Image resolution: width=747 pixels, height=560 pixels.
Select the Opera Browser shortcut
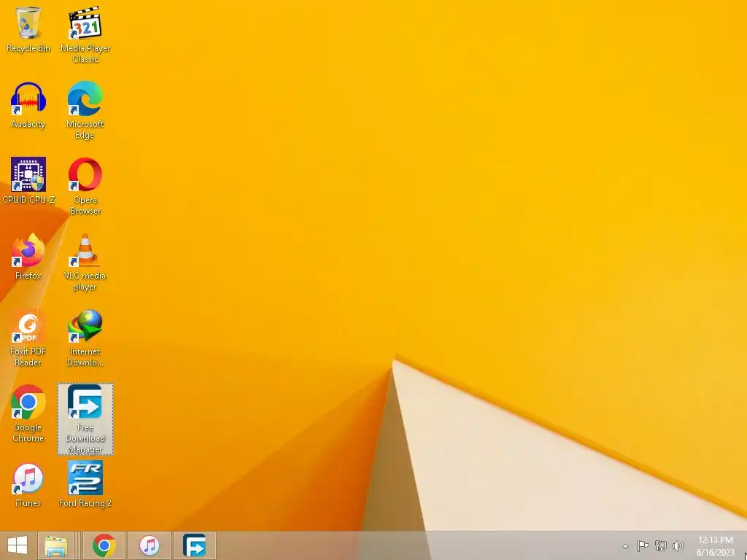85,186
